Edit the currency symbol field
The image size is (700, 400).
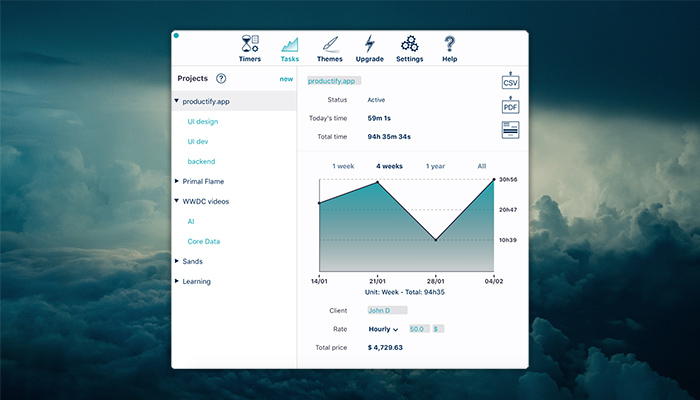tap(438, 329)
